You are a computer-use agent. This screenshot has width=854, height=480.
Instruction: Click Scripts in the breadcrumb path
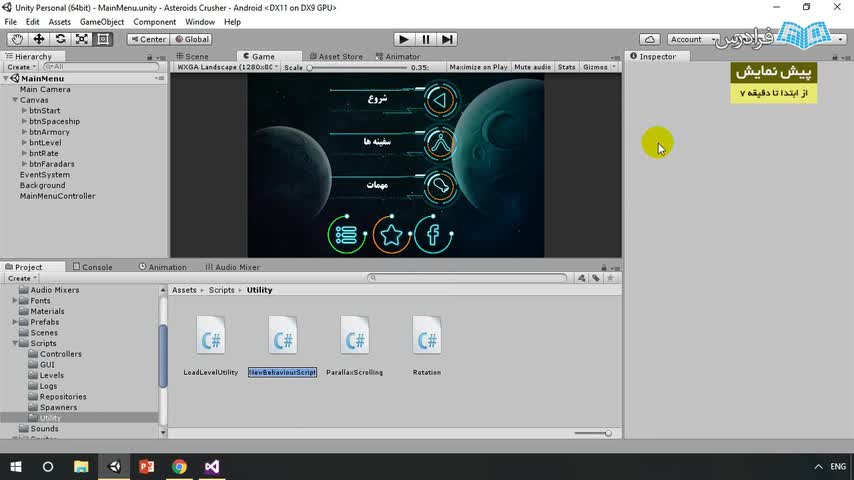(x=222, y=290)
